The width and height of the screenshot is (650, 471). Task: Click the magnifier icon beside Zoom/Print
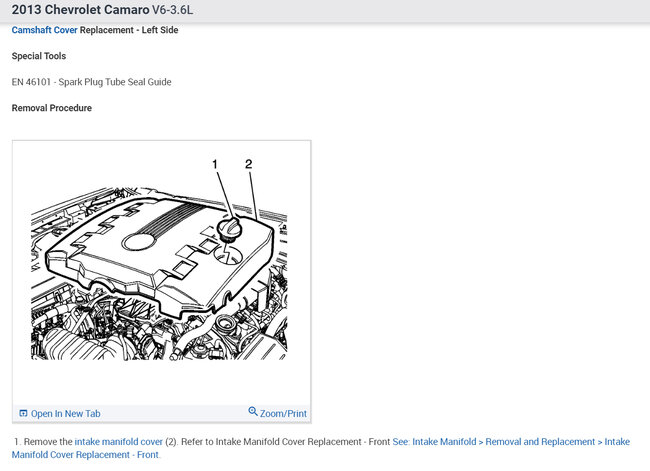(x=252, y=411)
